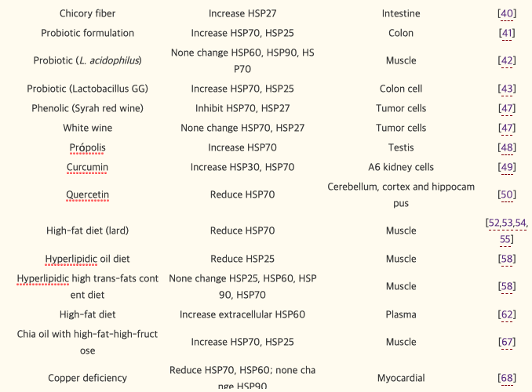Viewport: 532px width, 392px height.
Task: Click the underlined word Curcumin
Action: (87, 167)
